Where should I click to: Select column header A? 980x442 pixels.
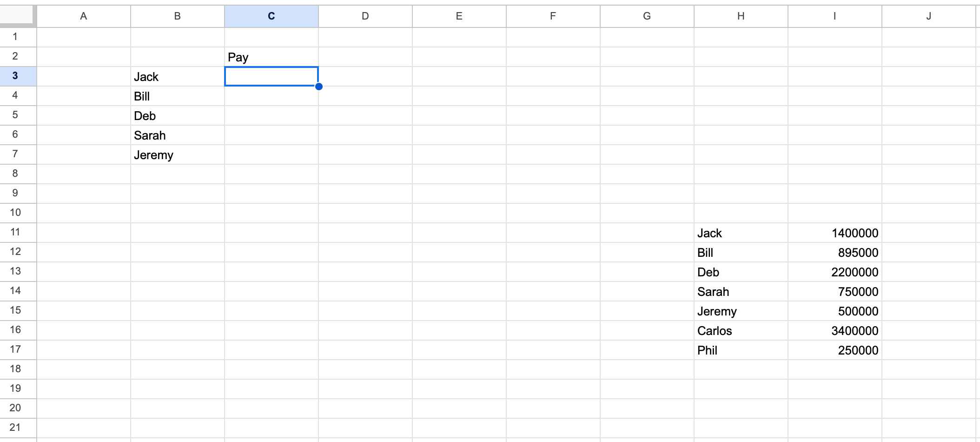[84, 15]
